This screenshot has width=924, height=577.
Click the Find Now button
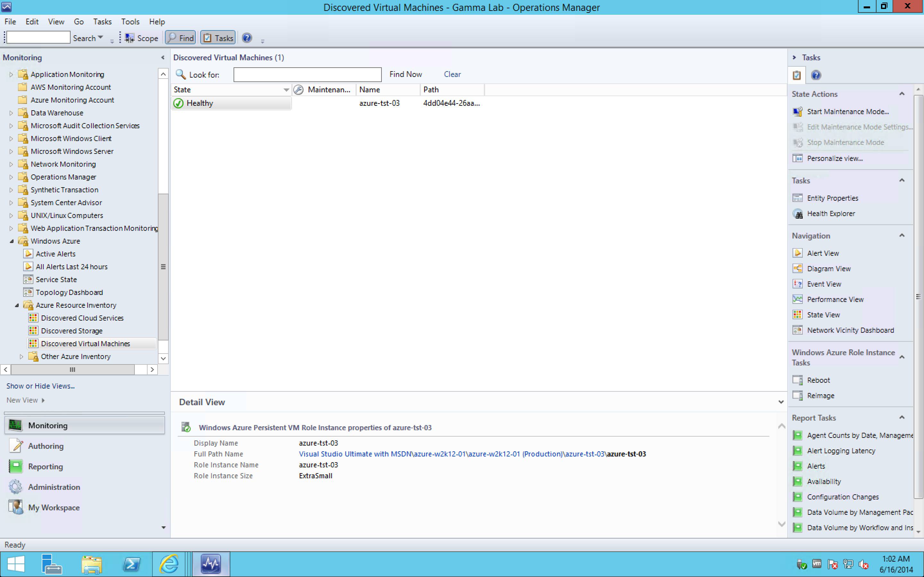405,74
